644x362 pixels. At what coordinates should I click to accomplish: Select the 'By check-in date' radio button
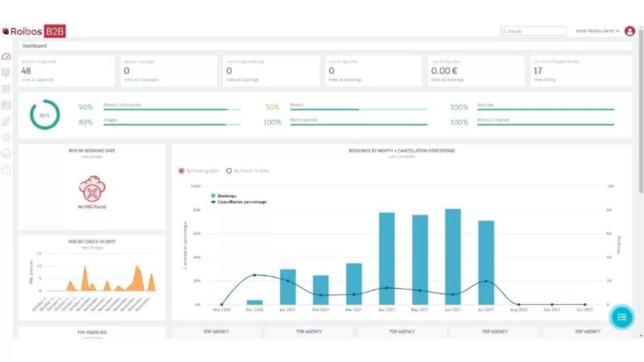point(229,171)
